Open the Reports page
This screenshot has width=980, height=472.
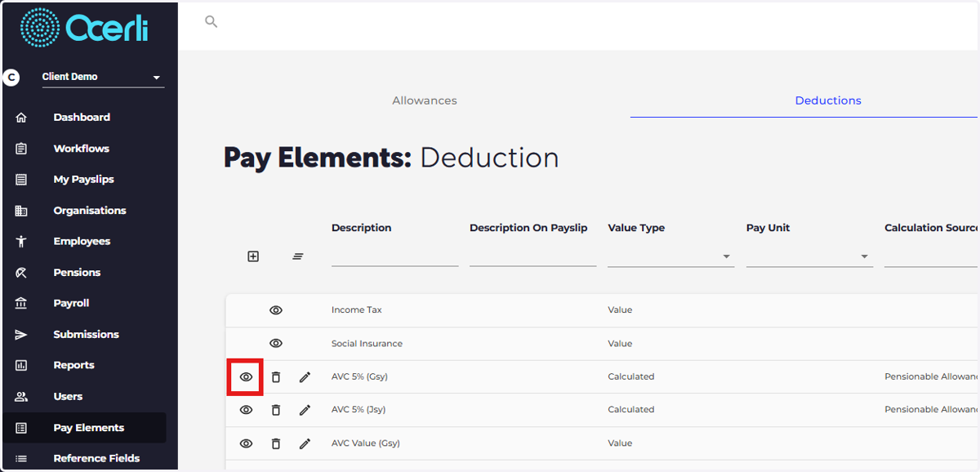coord(73,365)
